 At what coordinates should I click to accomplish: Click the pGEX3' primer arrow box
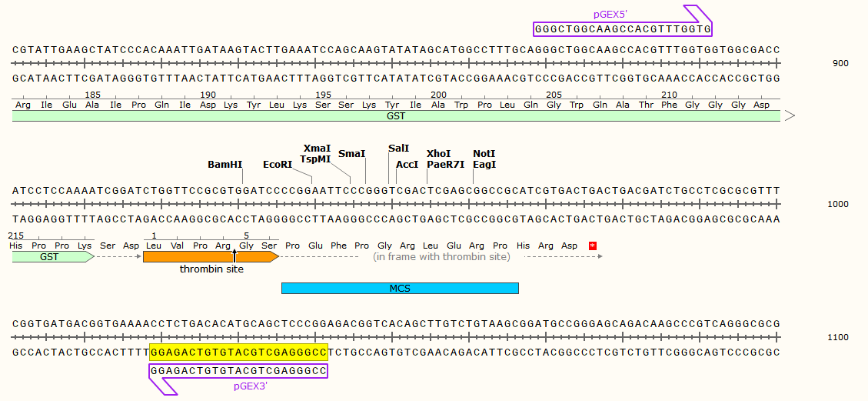(x=238, y=370)
